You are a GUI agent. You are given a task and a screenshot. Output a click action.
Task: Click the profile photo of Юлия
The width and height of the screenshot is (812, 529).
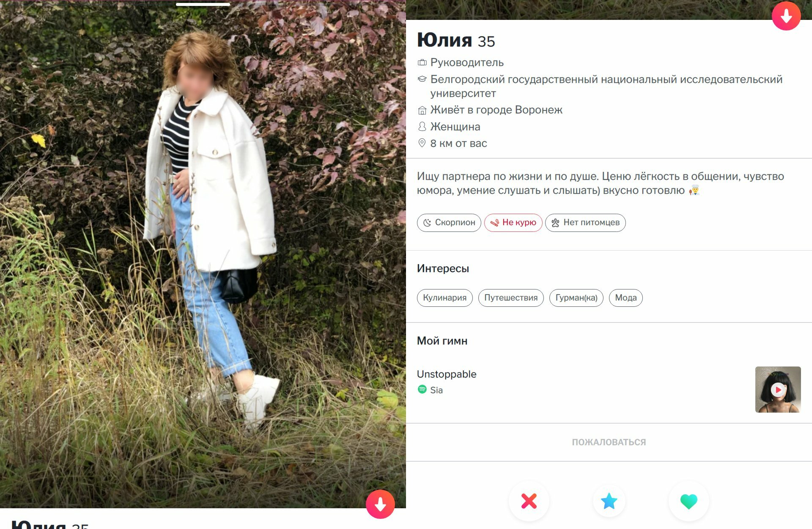point(203,254)
